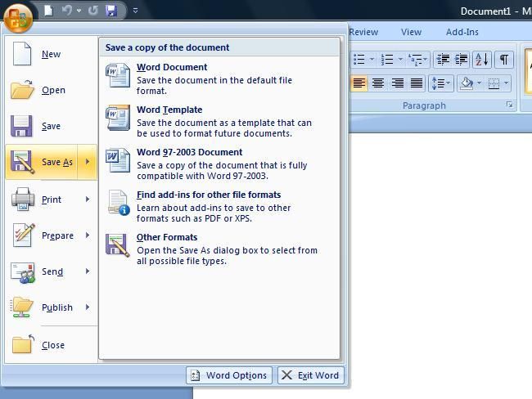Screen dimensions: 532x399
Task: Choose New in the Office menu
Action: 52,54
